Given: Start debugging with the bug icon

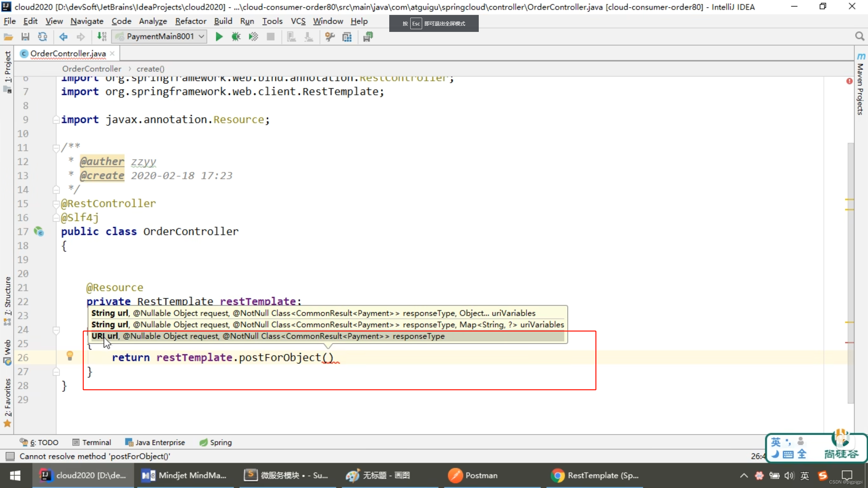Looking at the screenshot, I should 236,37.
